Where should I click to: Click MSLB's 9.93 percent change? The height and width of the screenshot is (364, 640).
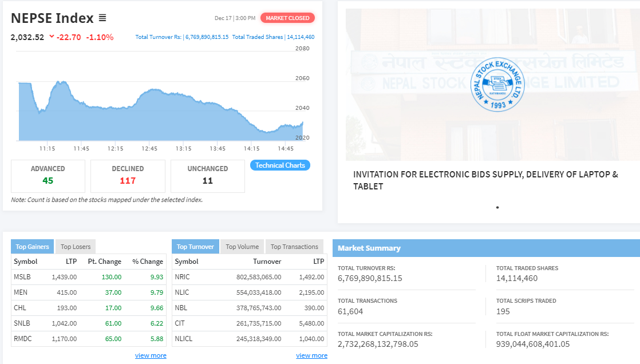tap(157, 277)
